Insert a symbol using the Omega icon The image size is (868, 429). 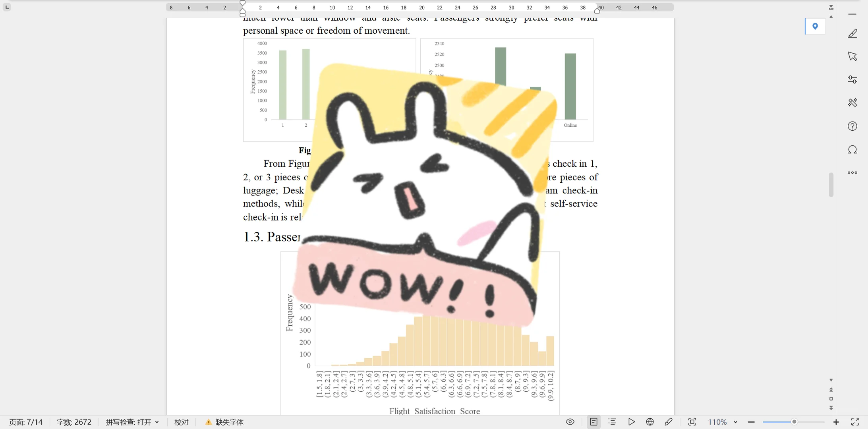coord(853,150)
